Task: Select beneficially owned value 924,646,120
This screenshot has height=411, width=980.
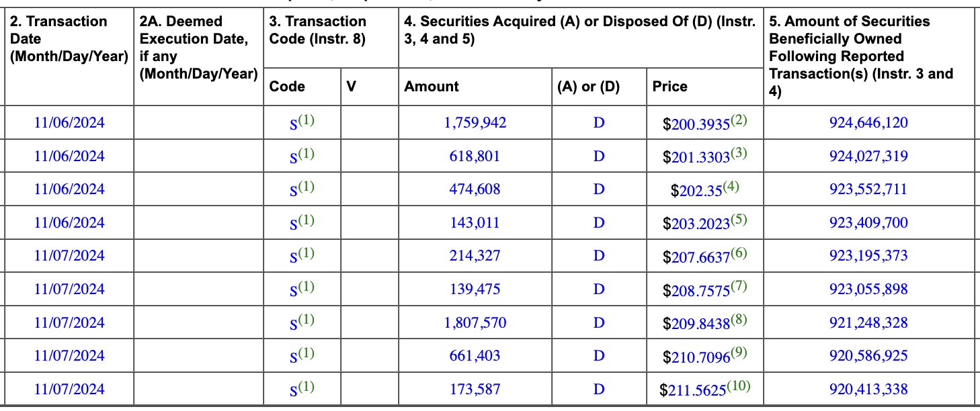Action: 868,123
